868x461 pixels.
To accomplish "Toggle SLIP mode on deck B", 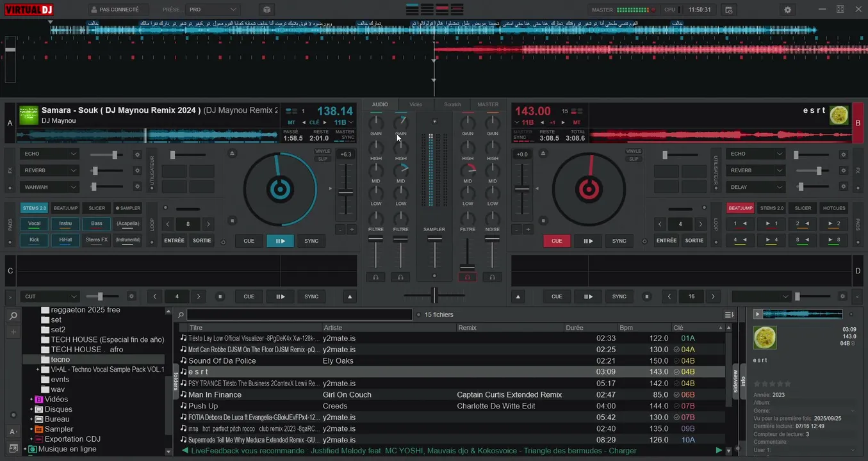I will tap(634, 159).
